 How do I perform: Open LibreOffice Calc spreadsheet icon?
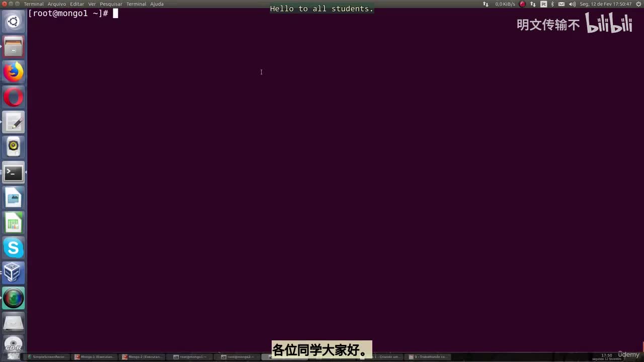[x=14, y=223]
